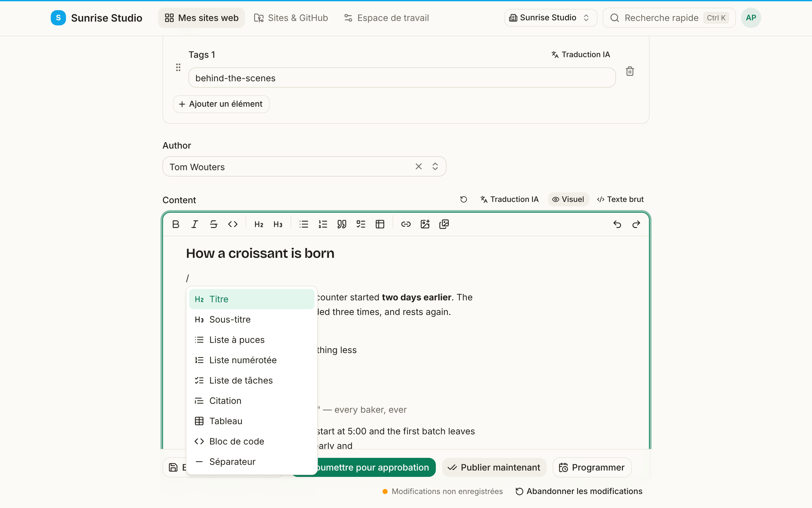Clear the Tom Wouters author selection

419,167
